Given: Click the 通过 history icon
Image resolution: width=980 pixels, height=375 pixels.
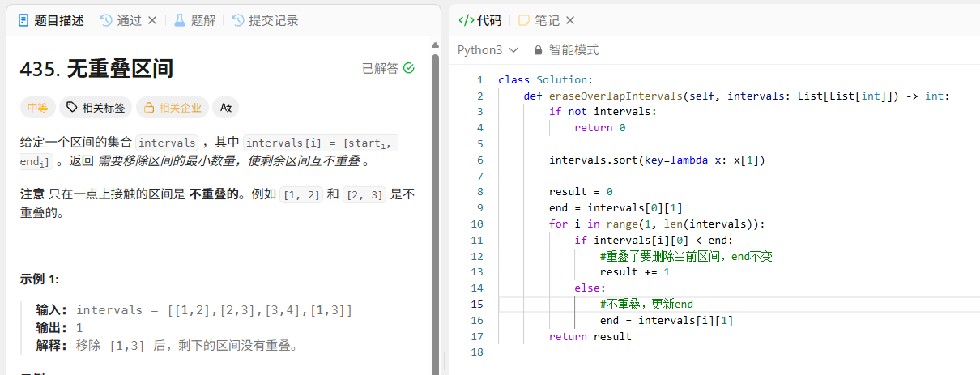Looking at the screenshot, I should [x=105, y=20].
